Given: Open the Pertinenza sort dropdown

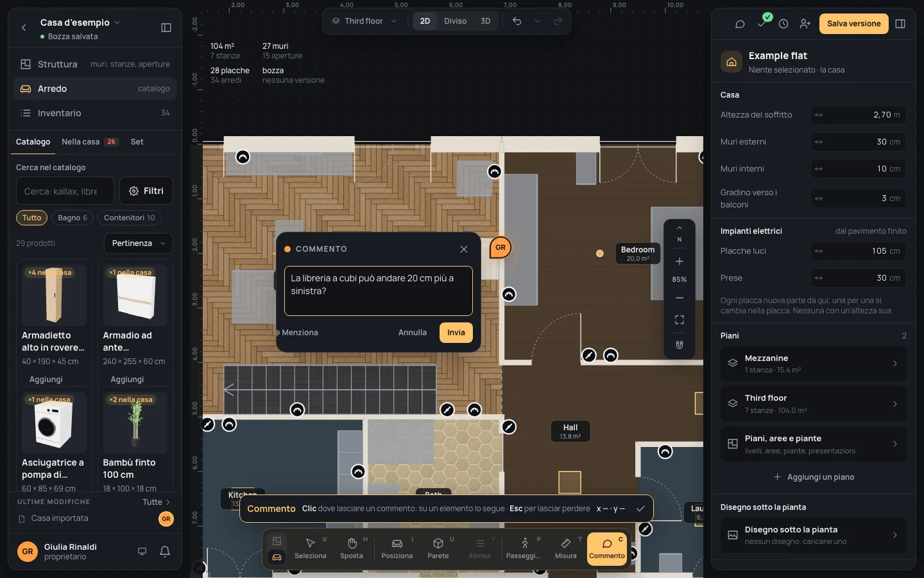Looking at the screenshot, I should click(x=139, y=243).
